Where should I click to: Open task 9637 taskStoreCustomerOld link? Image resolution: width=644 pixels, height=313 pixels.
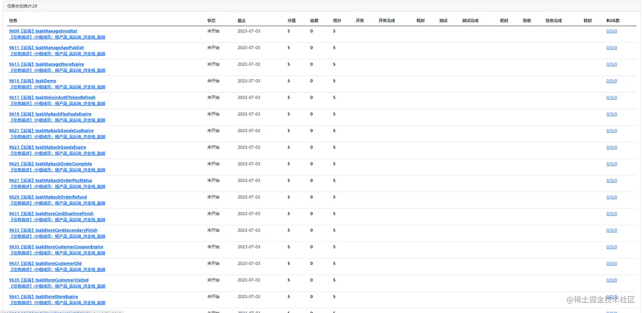(x=46, y=264)
